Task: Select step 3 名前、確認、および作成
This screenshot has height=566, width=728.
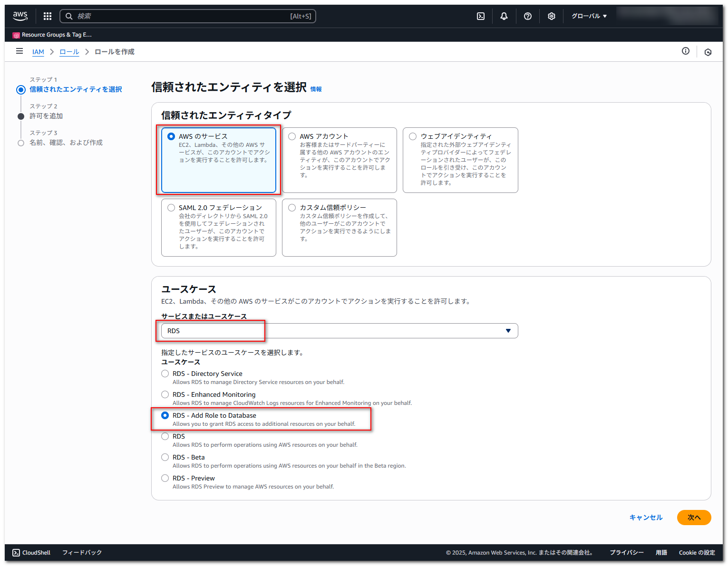Action: click(x=66, y=143)
